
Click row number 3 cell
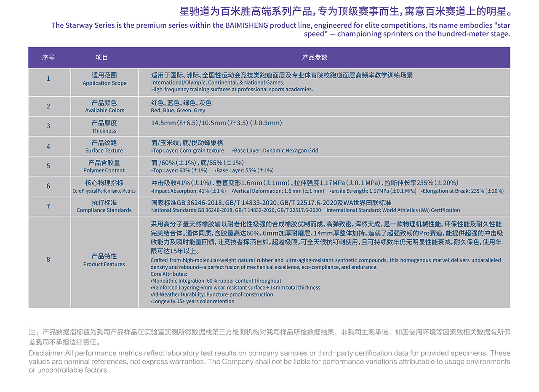pos(48,126)
